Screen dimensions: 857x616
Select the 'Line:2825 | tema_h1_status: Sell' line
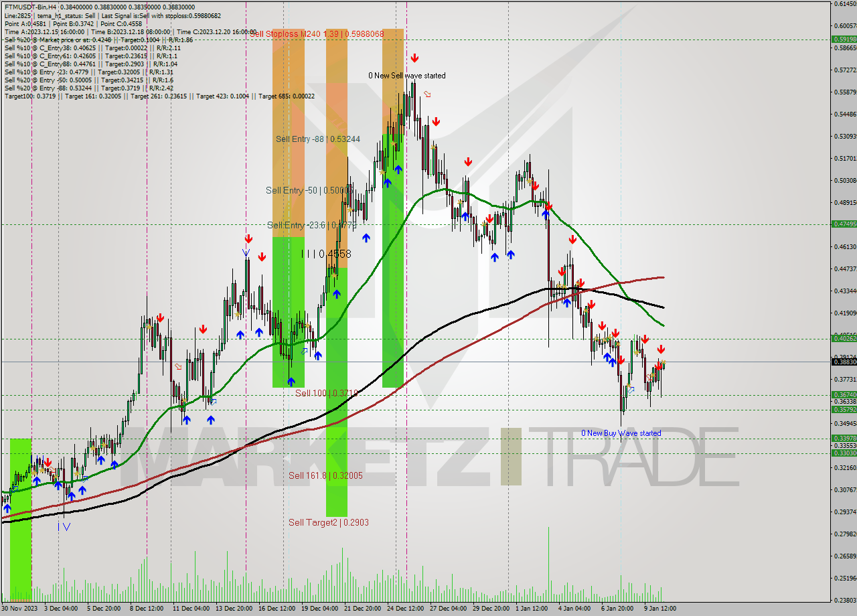pyautogui.click(x=112, y=15)
